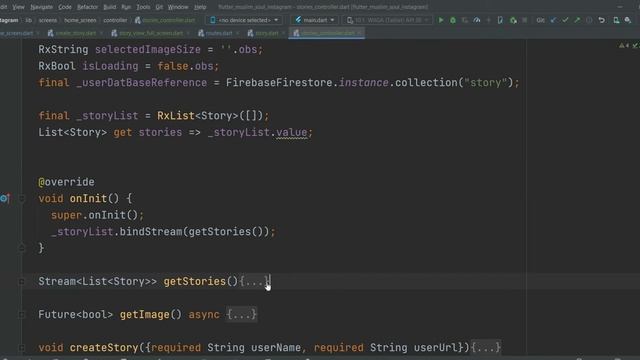Click the isLoading variable name

[110, 66]
